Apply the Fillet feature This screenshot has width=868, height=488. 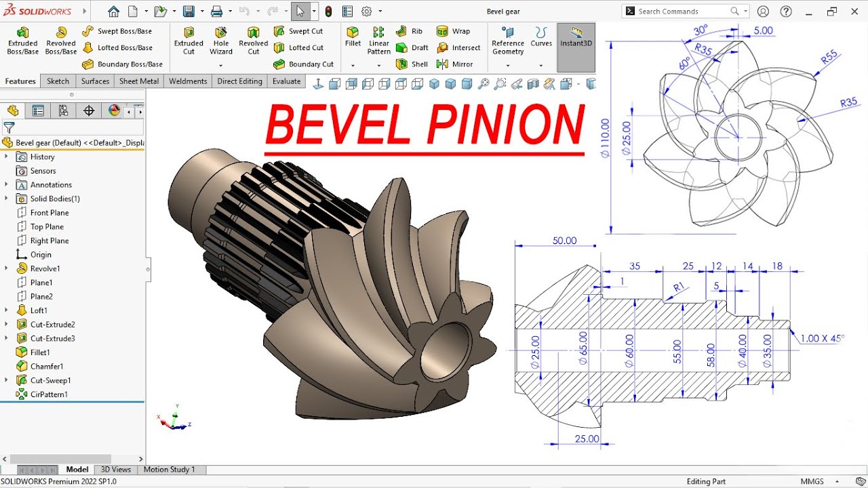tap(353, 37)
